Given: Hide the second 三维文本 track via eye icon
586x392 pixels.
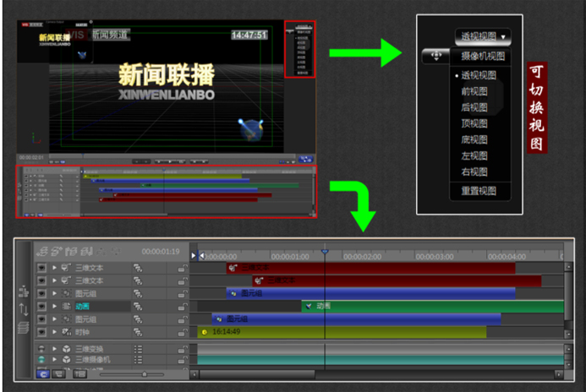Looking at the screenshot, I should [41, 280].
